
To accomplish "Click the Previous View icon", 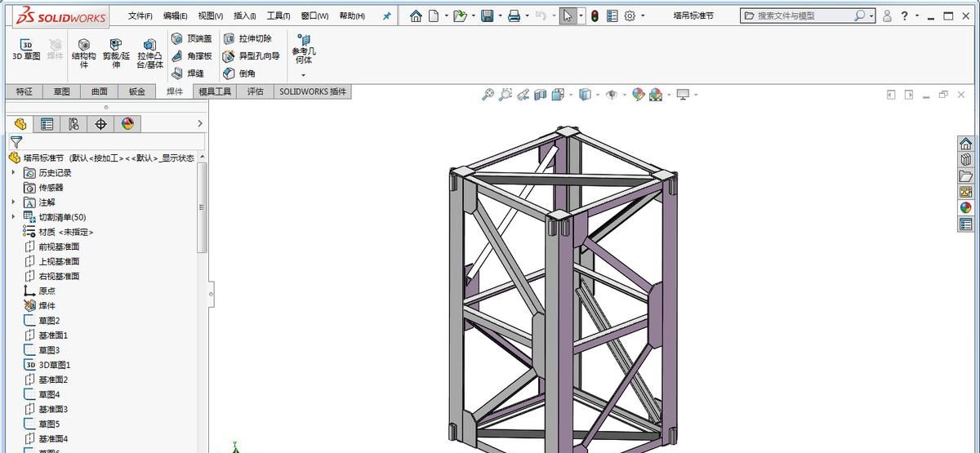I will (x=523, y=95).
